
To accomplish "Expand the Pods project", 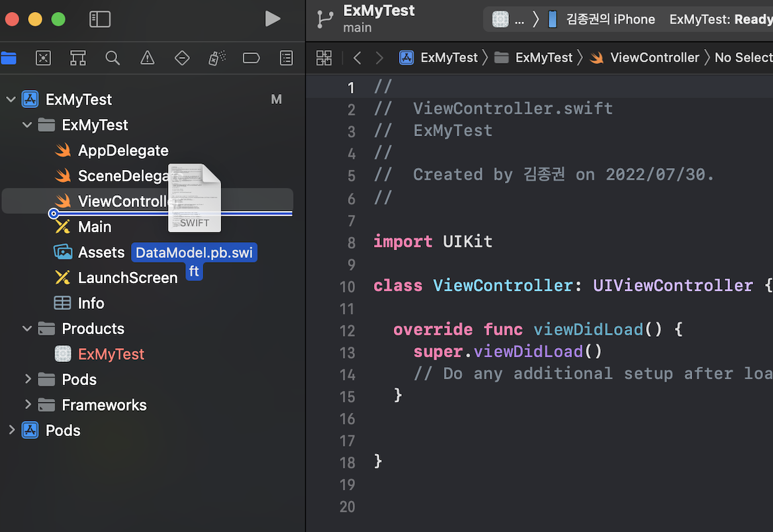I will point(11,430).
